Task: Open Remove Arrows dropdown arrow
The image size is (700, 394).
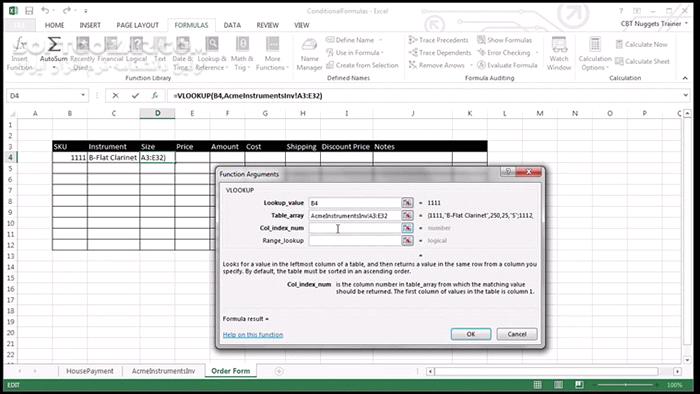Action: [x=471, y=65]
